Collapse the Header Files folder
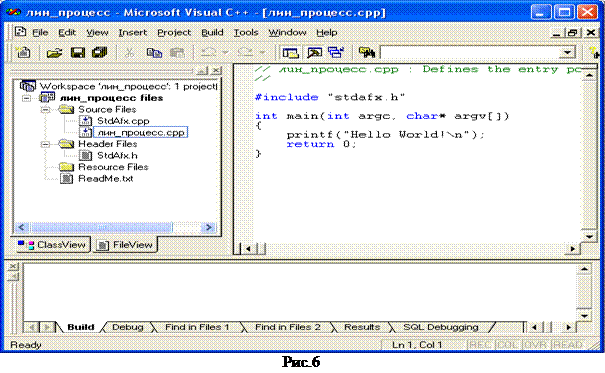This screenshot has width=605, height=373. click(46, 144)
